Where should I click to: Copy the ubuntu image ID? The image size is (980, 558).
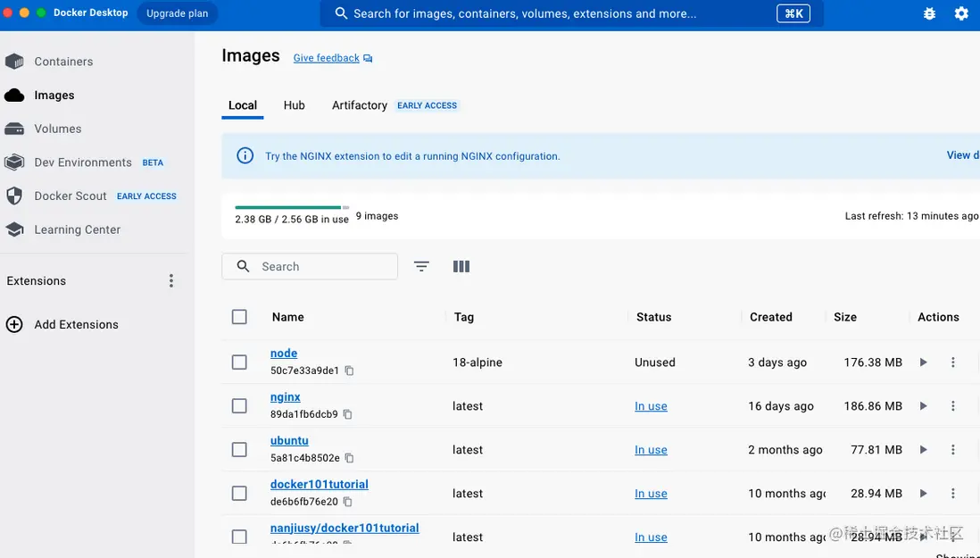350,458
